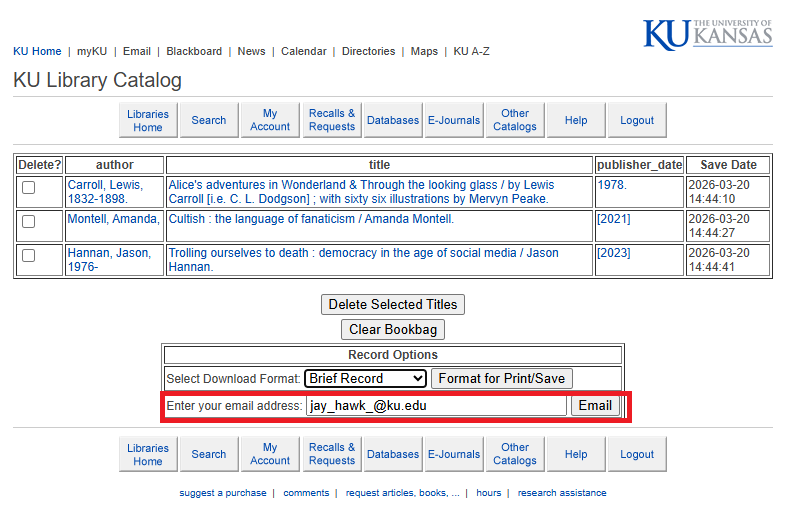Open the Blackboard link in header
This screenshot has width=790, height=524.
(x=194, y=51)
